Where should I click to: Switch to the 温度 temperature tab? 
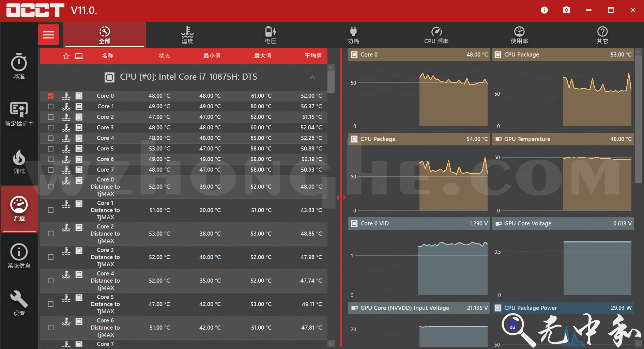187,35
